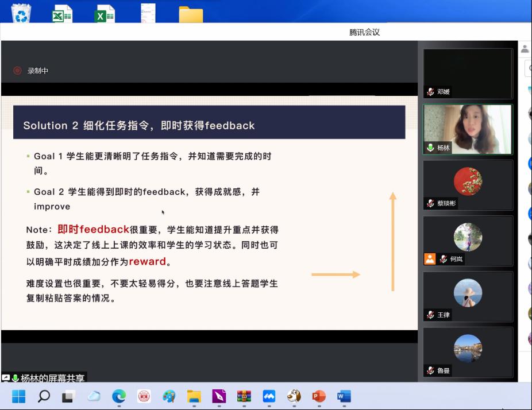
Task: Open Windows taskbar search
Action: [44, 396]
